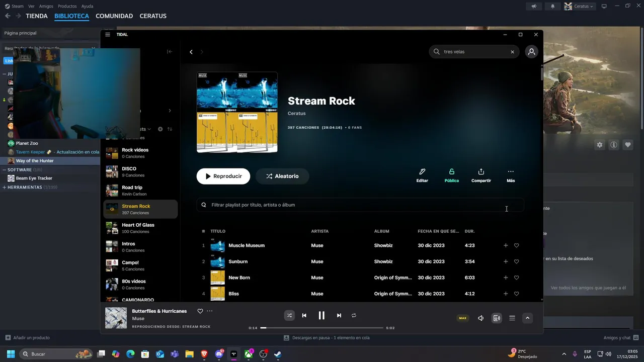This screenshot has height=362, width=644.
Task: Favorite the currently playing track
Action: click(200, 311)
